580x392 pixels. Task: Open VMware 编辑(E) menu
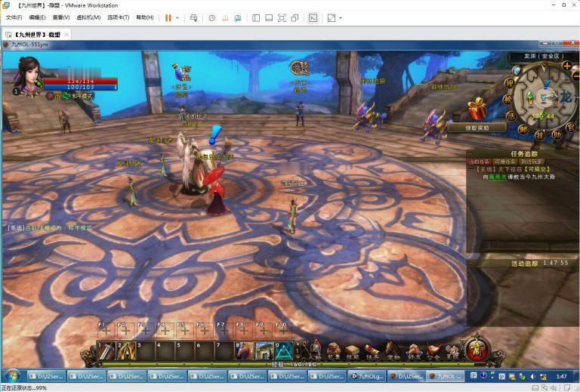tap(37, 17)
